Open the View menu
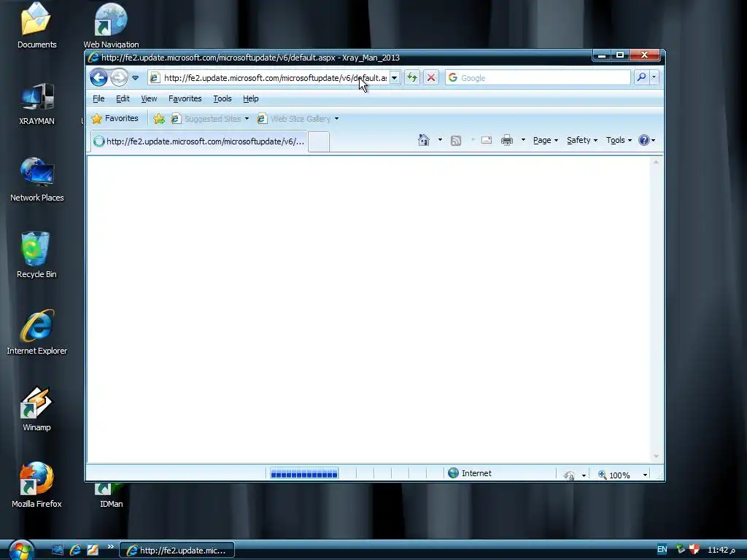This screenshot has height=560, width=747. [x=149, y=98]
